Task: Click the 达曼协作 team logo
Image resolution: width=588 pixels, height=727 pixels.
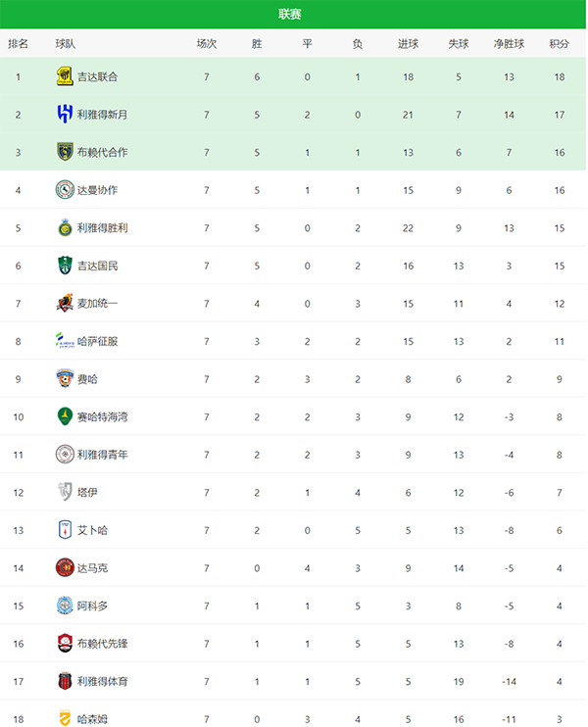Action: point(65,190)
